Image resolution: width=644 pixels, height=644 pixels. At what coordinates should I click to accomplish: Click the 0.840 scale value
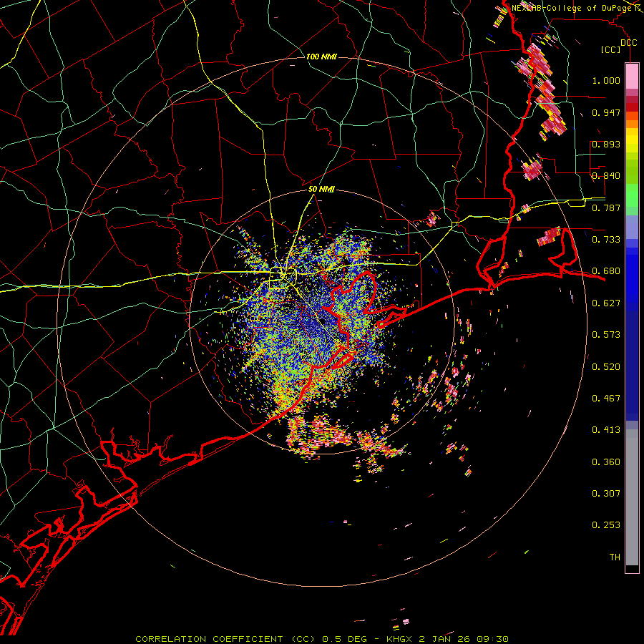(x=606, y=176)
